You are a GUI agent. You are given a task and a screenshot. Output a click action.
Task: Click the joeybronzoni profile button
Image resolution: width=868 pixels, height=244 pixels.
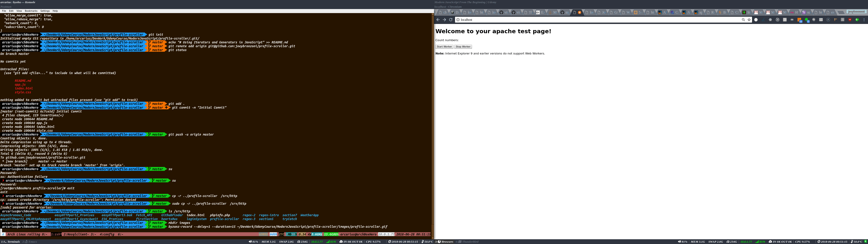(856, 12)
